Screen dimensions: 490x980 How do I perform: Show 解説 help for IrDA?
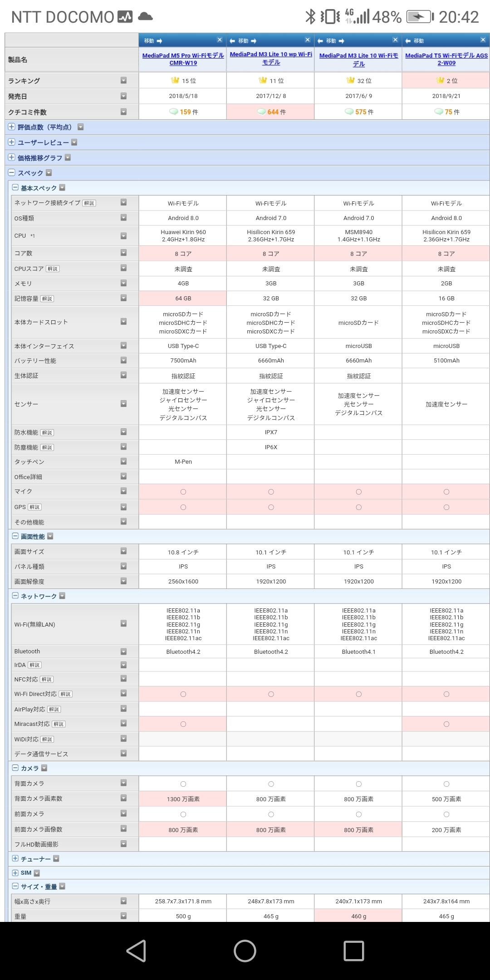[x=35, y=665]
